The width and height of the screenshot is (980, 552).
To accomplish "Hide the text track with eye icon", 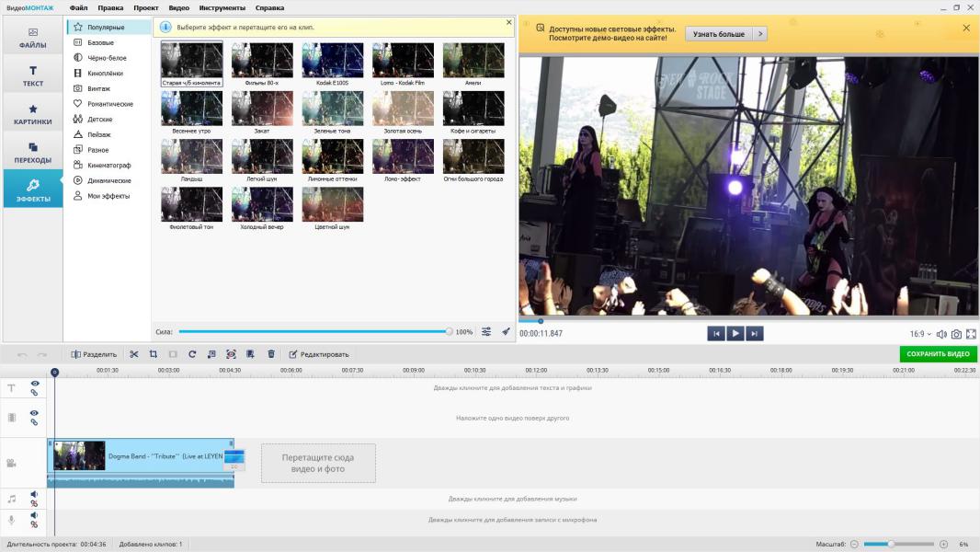I will (35, 384).
